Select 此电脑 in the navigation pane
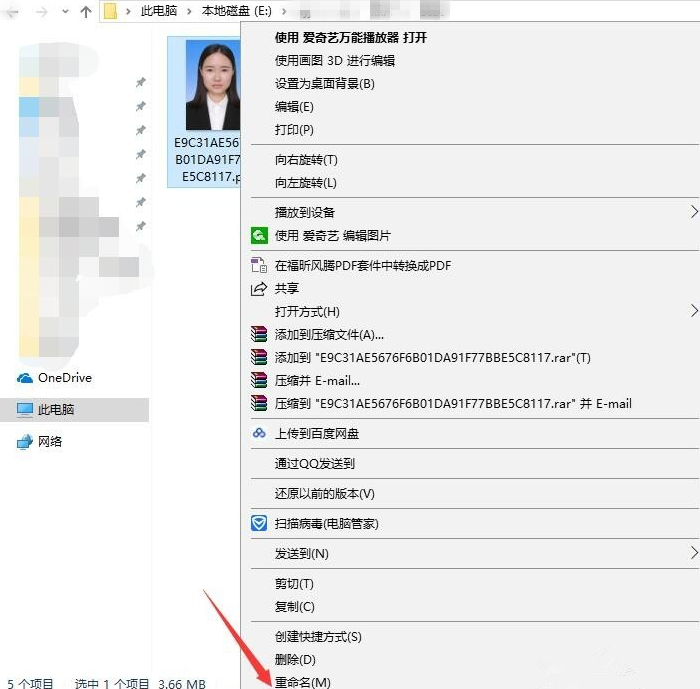The height and width of the screenshot is (689, 700). (56, 409)
